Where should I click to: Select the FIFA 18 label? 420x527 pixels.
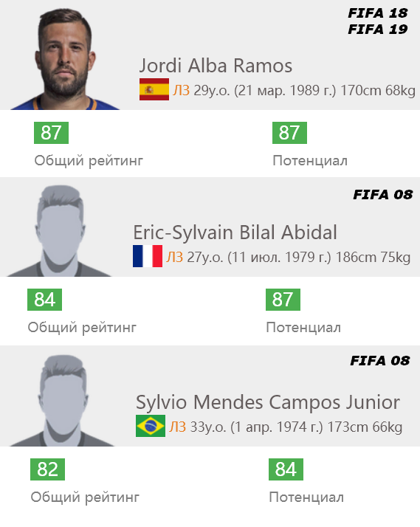pyautogui.click(x=378, y=13)
